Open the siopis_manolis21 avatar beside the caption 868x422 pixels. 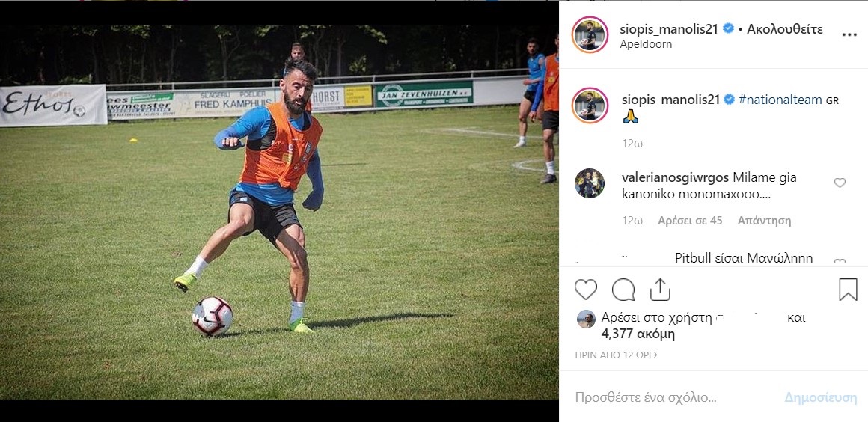pos(590,105)
